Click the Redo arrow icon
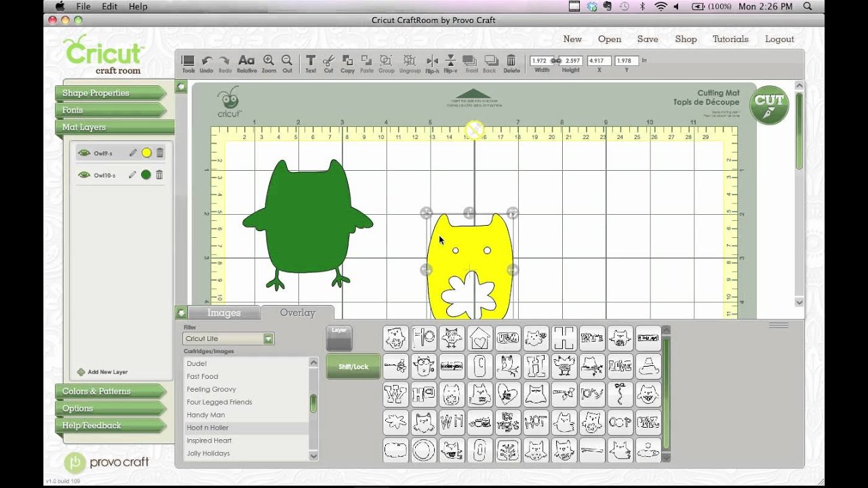The width and height of the screenshot is (868, 488). [x=224, y=62]
